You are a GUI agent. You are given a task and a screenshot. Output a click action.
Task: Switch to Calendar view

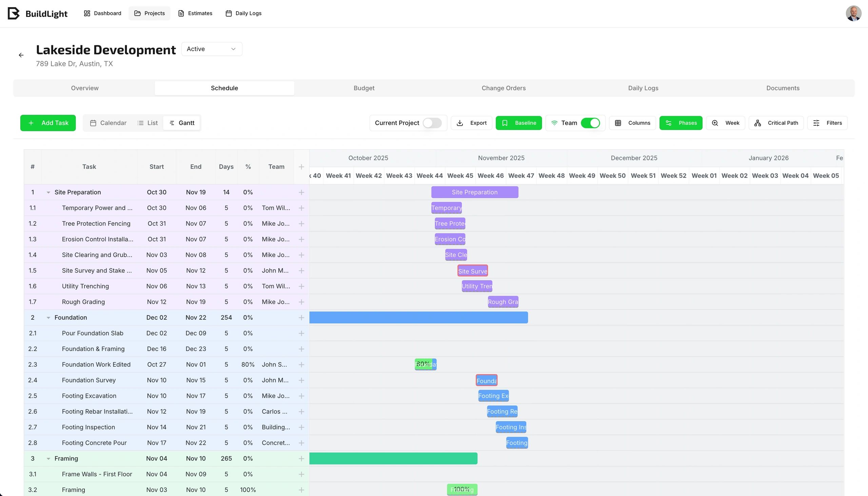coord(108,123)
